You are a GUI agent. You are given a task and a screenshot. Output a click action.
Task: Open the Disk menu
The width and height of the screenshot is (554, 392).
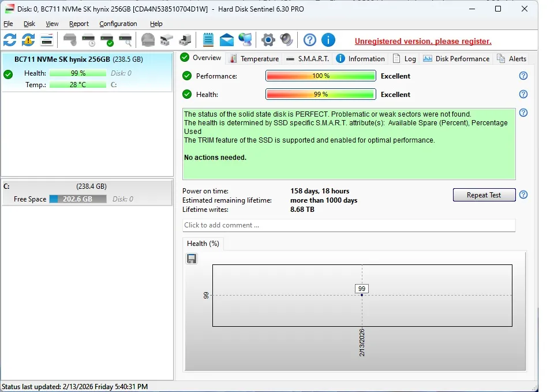pyautogui.click(x=29, y=24)
